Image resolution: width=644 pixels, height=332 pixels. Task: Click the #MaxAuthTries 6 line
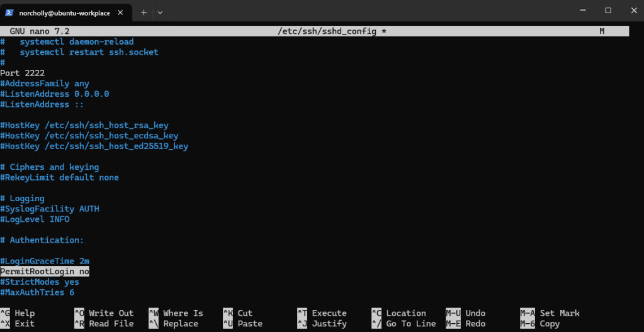click(x=37, y=292)
